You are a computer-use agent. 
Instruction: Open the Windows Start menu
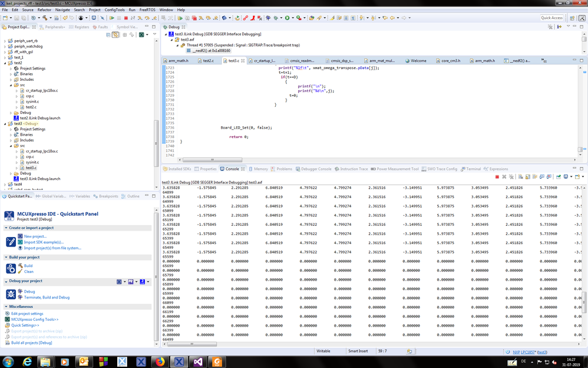8,362
